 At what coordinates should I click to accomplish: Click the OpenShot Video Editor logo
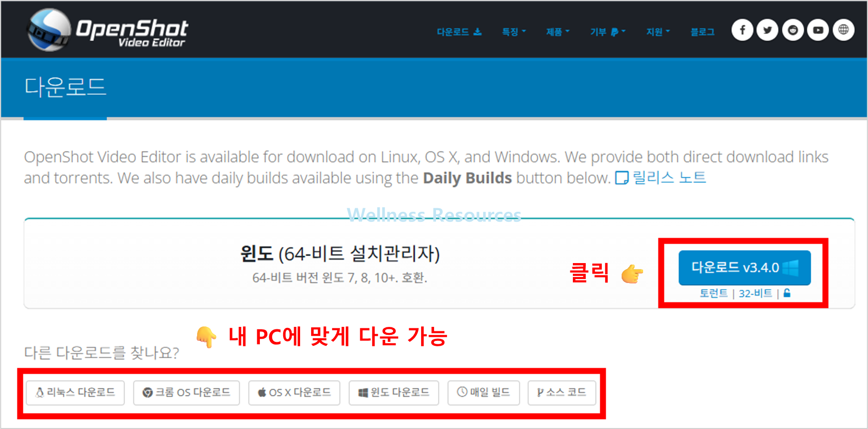[108, 30]
